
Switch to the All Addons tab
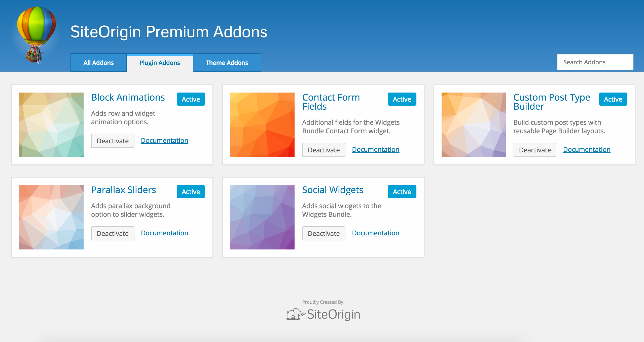click(x=98, y=63)
